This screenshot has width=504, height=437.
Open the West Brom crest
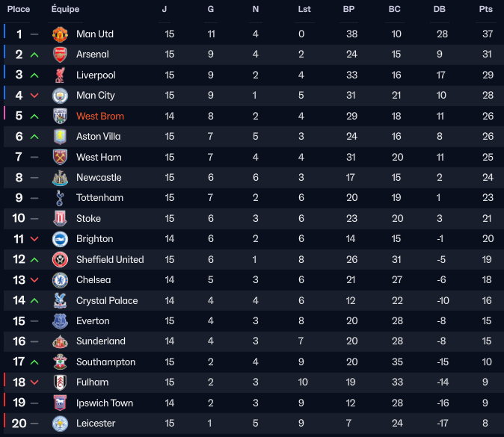coord(60,116)
